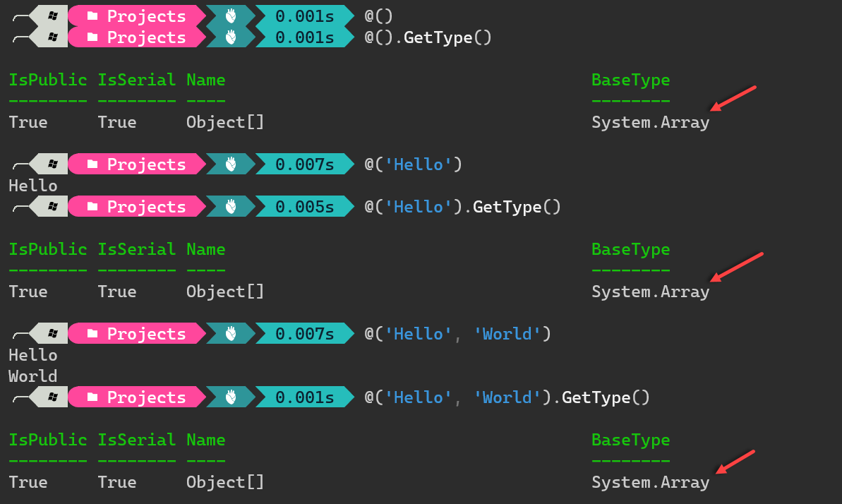Viewport: 842px width, 504px height.
Task: Click the Hello output printed below the @('Hello') command
Action: coord(32,186)
